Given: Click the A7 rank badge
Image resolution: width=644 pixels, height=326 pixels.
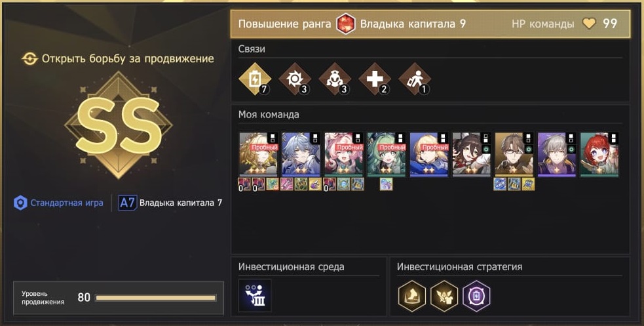Looking at the screenshot, I should coord(127,203).
